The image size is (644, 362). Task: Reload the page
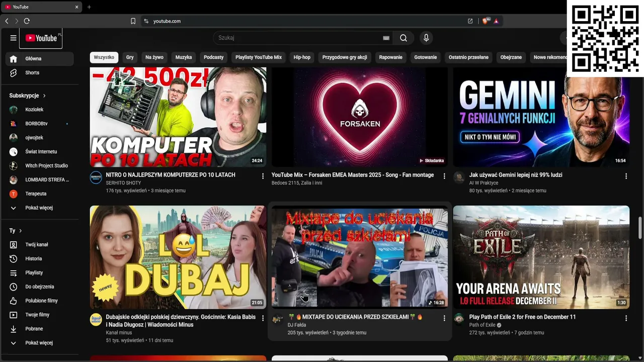coord(27,21)
